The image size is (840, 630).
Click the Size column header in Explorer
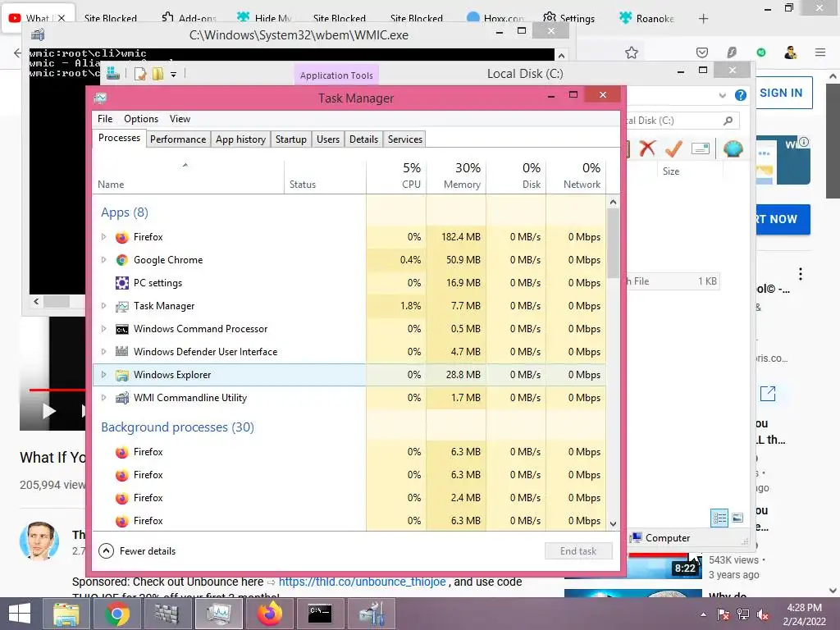click(x=671, y=171)
